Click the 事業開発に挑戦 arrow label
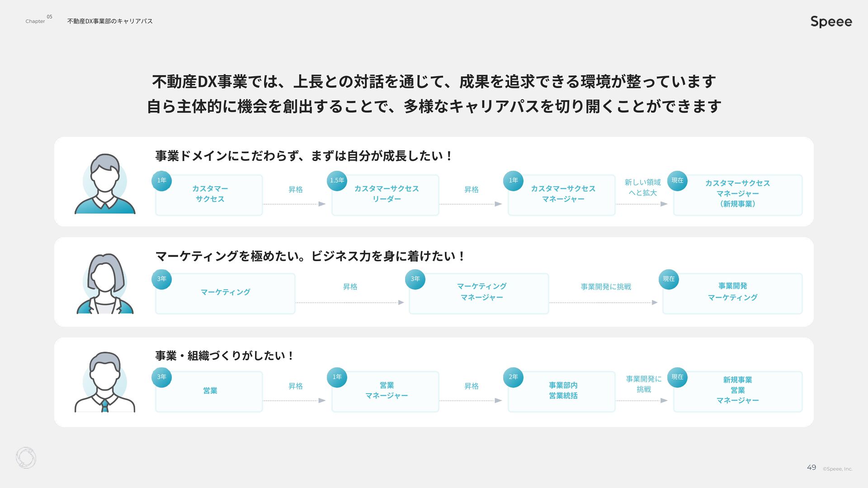868x488 pixels. (x=605, y=287)
